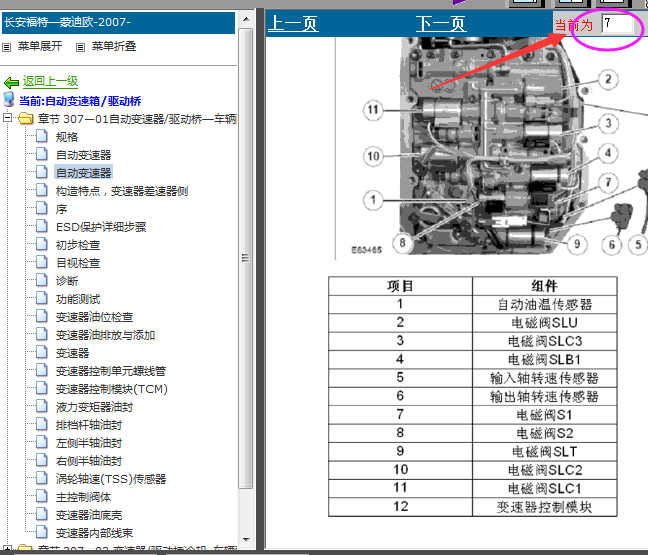Go to next page via 下一页
The image size is (648, 555).
(x=441, y=24)
